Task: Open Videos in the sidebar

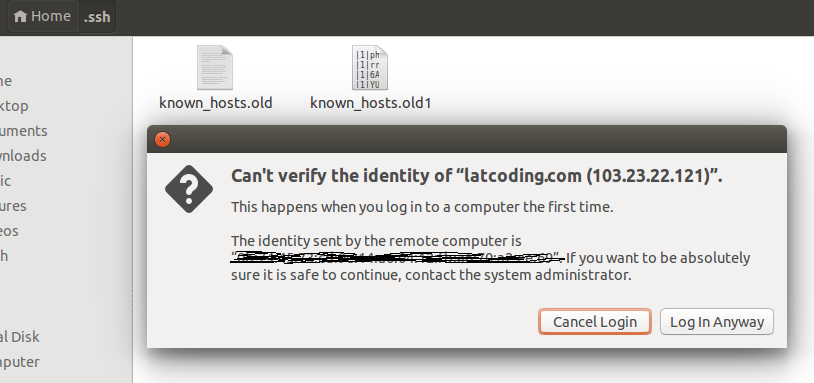Action: 9,231
